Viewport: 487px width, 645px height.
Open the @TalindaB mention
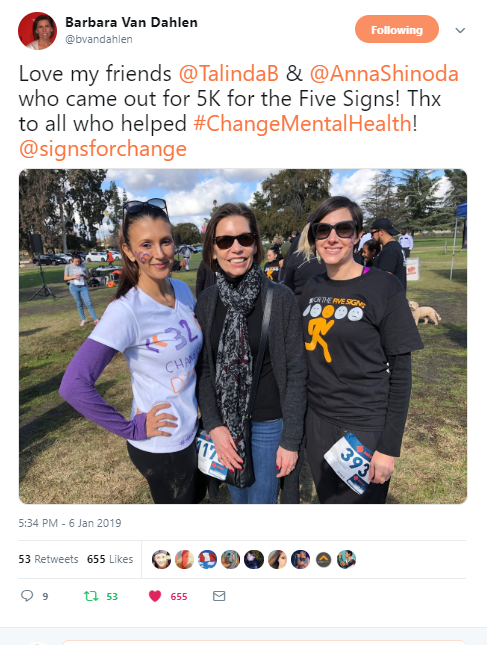[229, 74]
